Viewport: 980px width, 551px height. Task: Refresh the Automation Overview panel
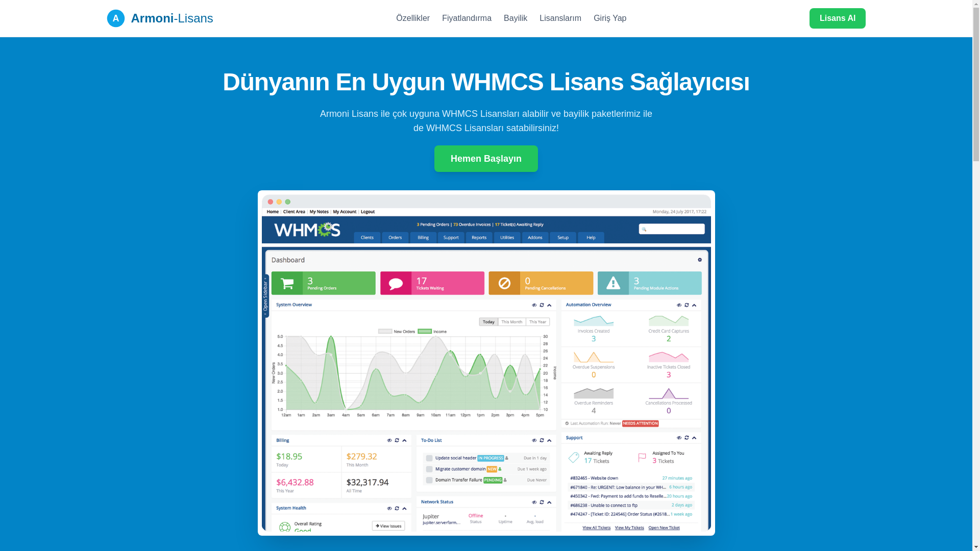tap(687, 305)
